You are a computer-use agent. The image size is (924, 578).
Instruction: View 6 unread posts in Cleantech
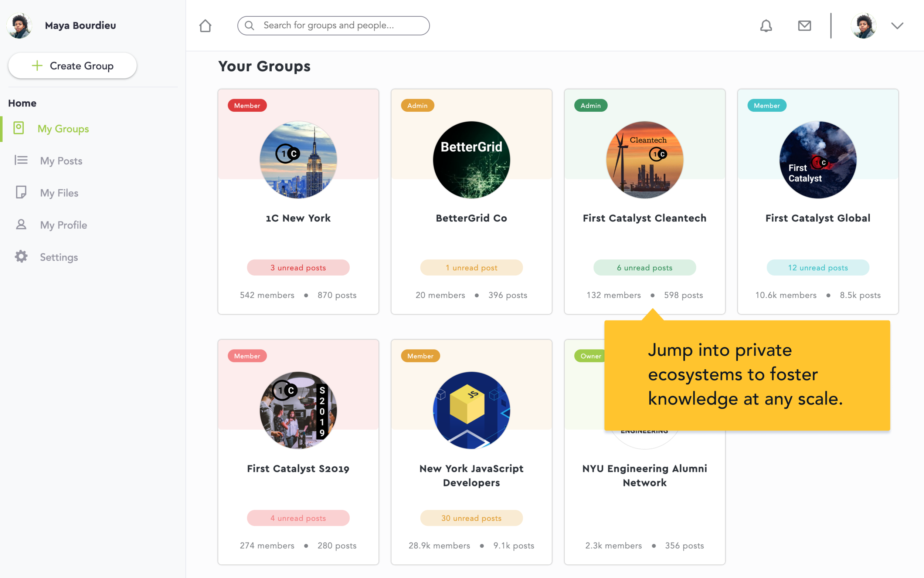tap(645, 268)
